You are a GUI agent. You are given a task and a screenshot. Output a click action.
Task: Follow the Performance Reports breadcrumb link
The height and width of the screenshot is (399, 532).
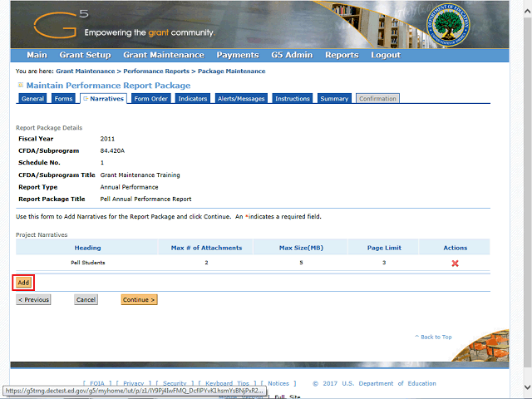point(156,71)
